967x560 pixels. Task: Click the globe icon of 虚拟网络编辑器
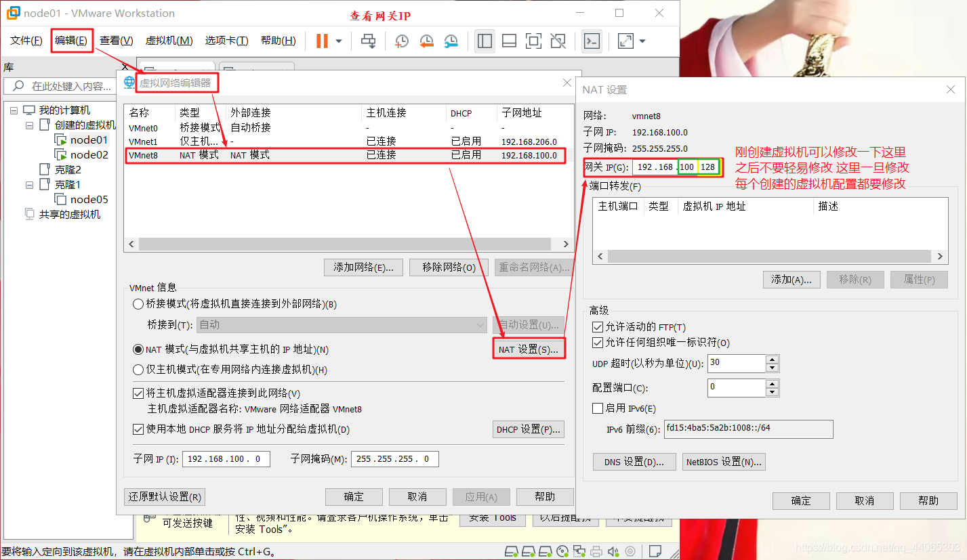pos(129,83)
